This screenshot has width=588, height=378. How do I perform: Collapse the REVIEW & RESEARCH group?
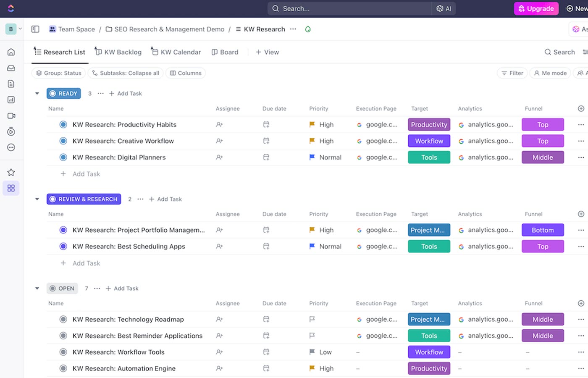(37, 199)
